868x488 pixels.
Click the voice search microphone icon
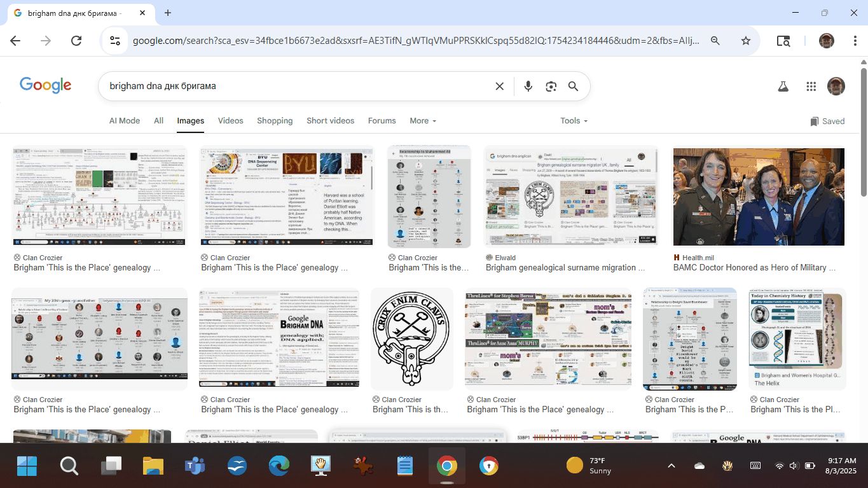point(528,87)
